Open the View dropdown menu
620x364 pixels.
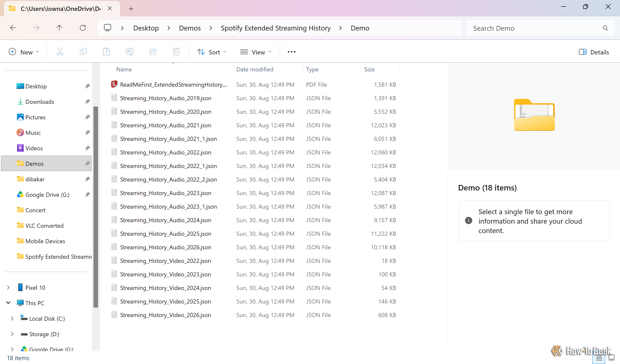(256, 52)
